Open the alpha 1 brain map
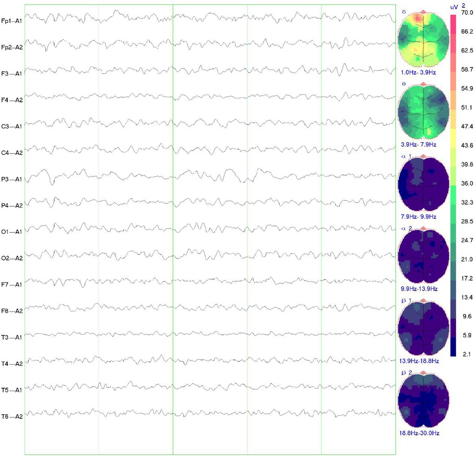 [424, 183]
